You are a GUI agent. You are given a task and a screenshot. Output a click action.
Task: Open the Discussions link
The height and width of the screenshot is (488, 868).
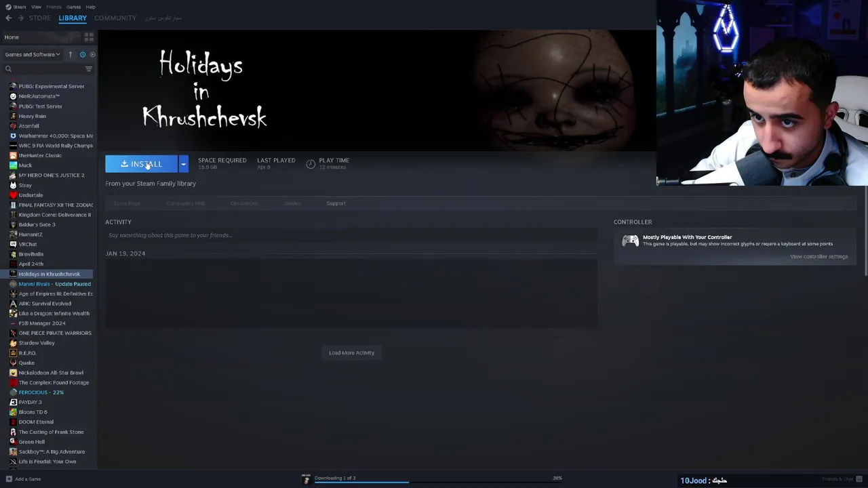pyautogui.click(x=244, y=203)
